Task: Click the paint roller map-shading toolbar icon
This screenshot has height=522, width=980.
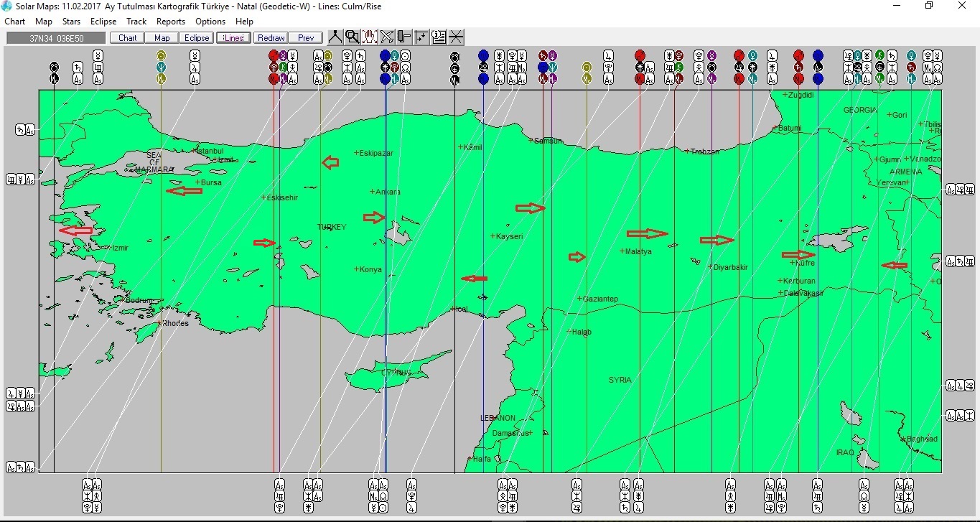Action: pos(403,36)
